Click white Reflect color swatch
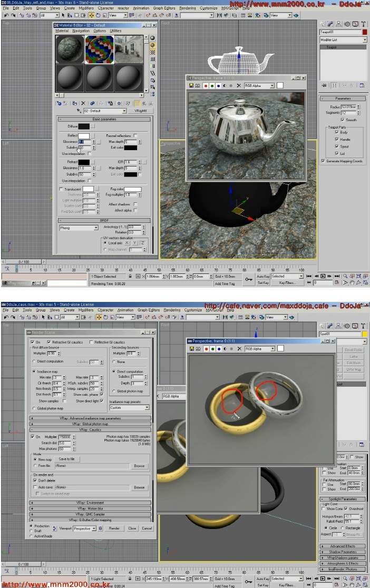Image resolution: width=370 pixels, height=588 pixels. click(84, 136)
